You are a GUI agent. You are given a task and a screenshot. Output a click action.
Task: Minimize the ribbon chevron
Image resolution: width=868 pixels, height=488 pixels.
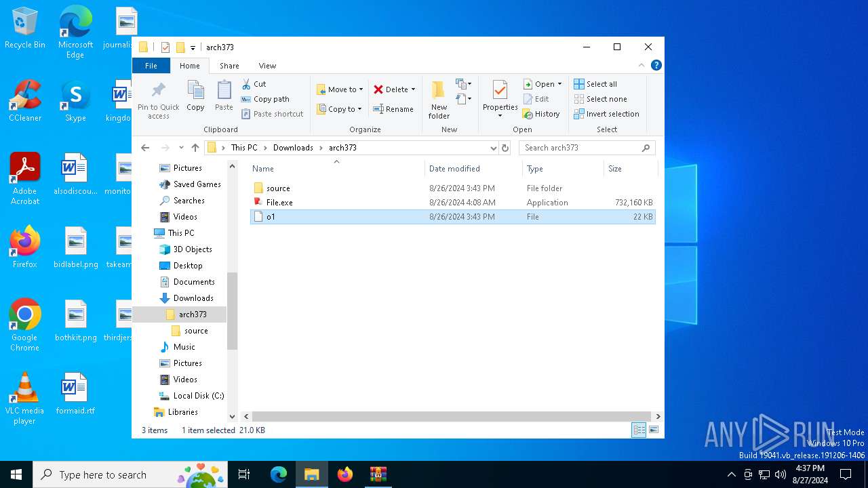641,66
